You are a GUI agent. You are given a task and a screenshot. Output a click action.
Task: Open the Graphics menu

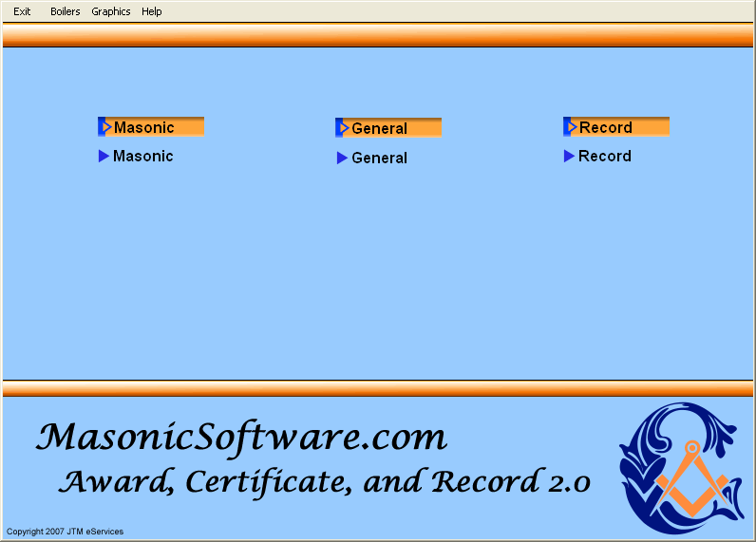[111, 11]
